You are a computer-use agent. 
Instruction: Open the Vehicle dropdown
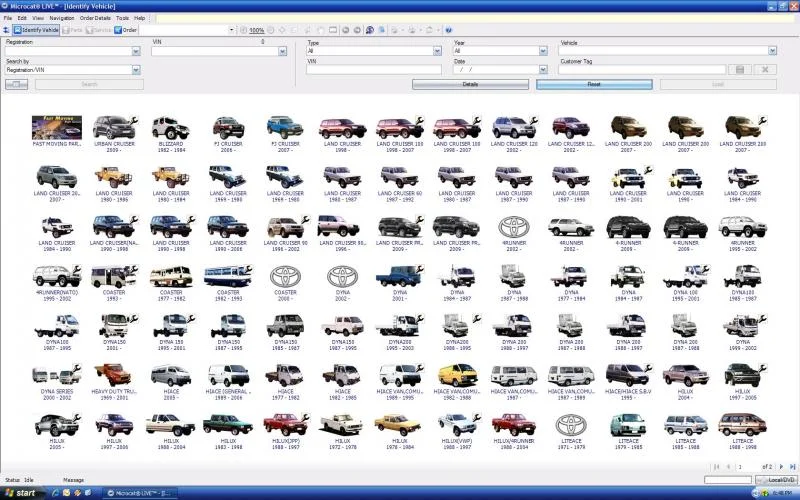coord(772,51)
